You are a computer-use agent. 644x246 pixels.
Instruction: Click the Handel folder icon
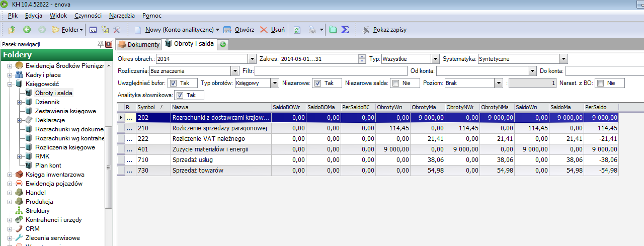click(x=19, y=193)
